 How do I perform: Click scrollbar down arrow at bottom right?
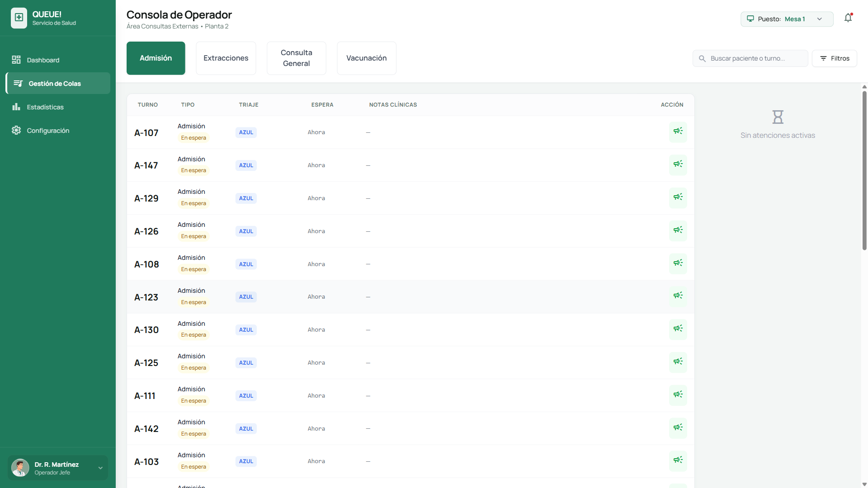coord(864,484)
